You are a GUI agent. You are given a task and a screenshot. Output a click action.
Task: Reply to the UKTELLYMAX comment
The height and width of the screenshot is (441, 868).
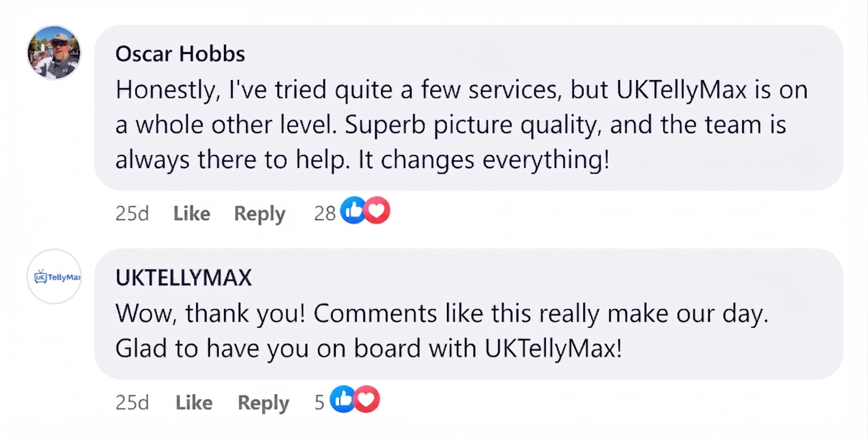tap(263, 403)
